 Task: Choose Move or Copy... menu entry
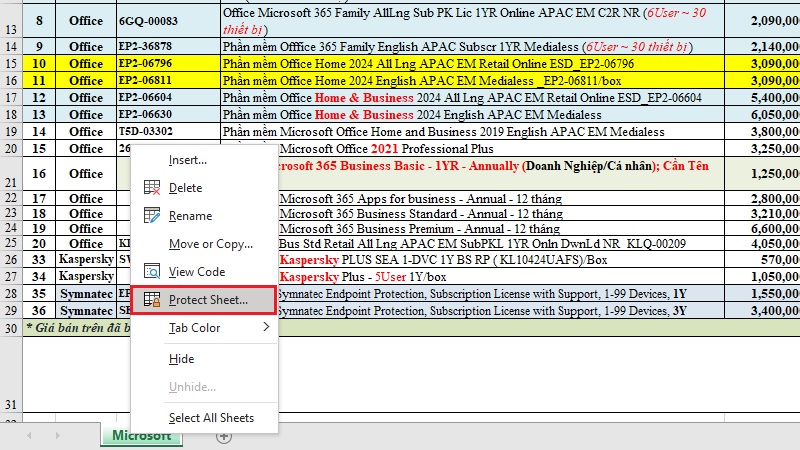tap(211, 244)
